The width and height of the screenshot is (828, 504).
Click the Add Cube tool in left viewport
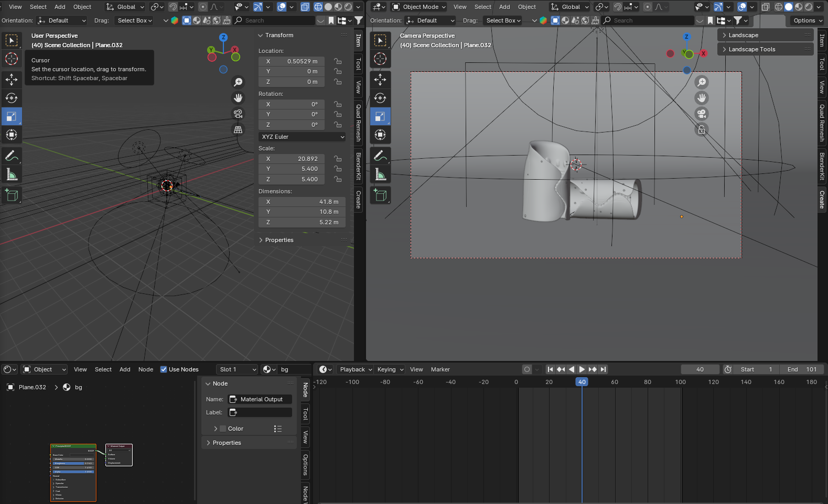coord(12,195)
